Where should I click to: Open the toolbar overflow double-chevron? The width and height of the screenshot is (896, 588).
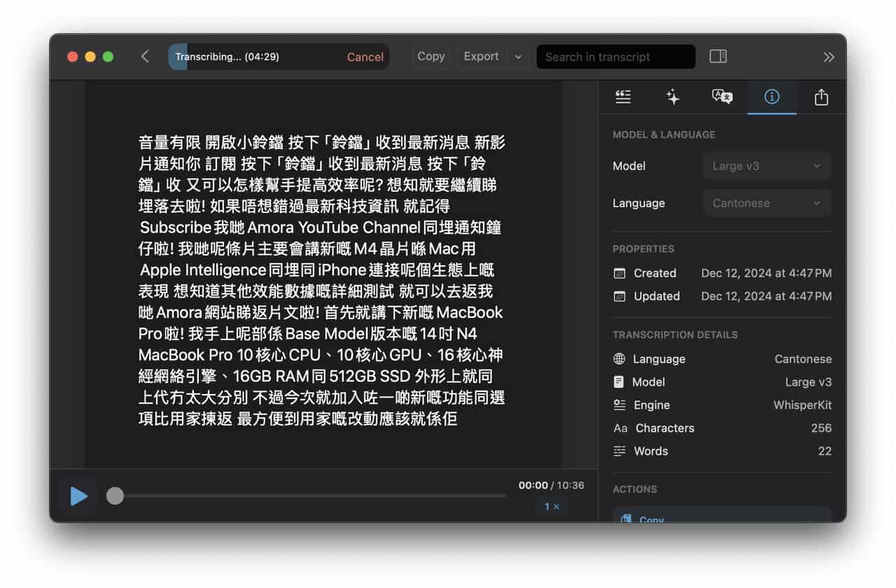[x=829, y=57]
